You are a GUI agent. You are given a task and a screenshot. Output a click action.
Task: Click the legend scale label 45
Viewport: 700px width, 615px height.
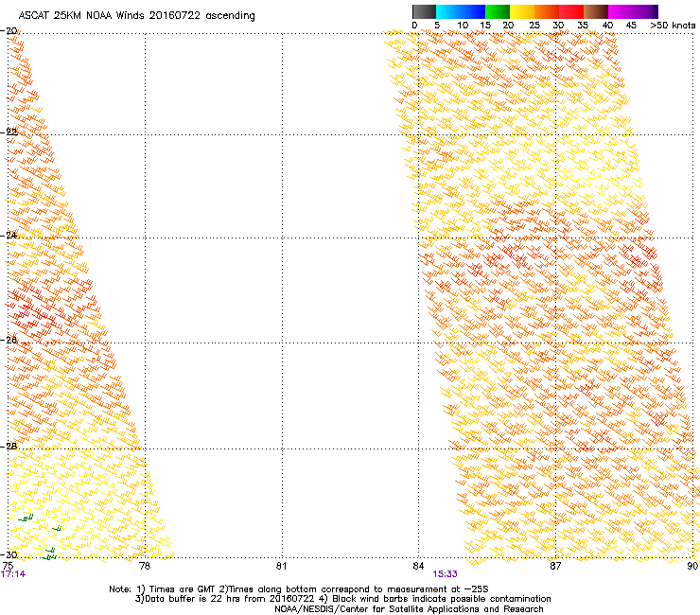tap(631, 25)
